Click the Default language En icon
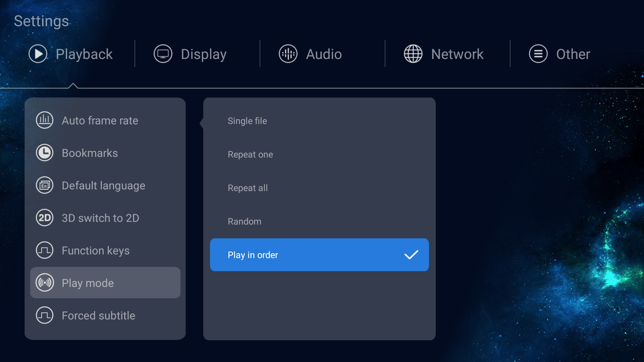 [45, 185]
